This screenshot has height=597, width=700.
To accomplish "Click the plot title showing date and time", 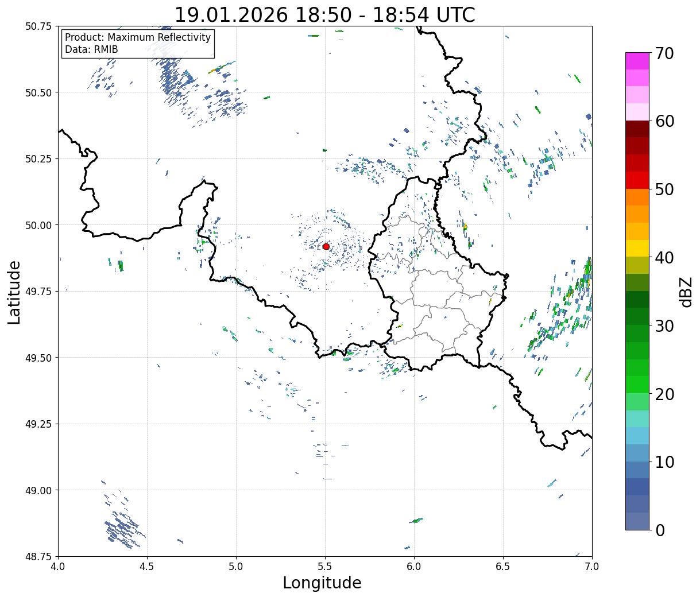I will click(x=324, y=15).
